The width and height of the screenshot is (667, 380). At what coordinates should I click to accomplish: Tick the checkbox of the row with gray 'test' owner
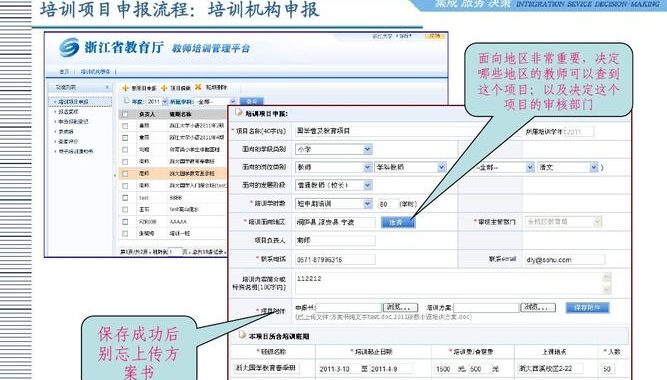(125, 198)
